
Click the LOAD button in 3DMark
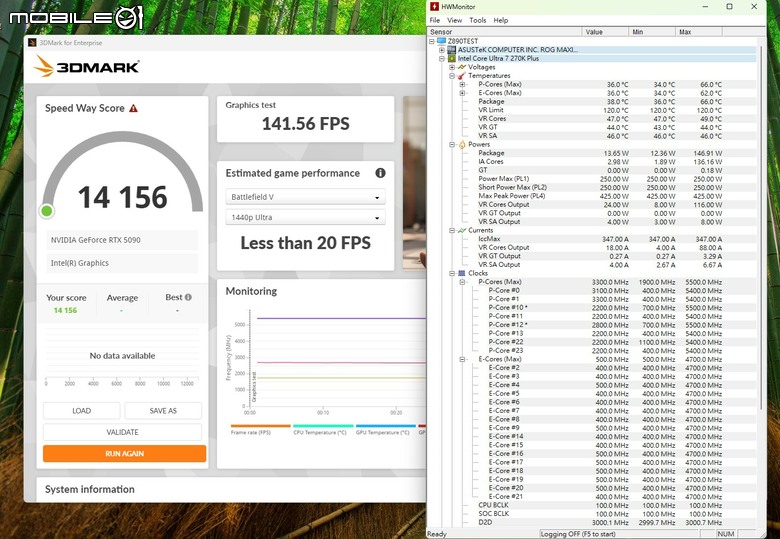coord(82,411)
